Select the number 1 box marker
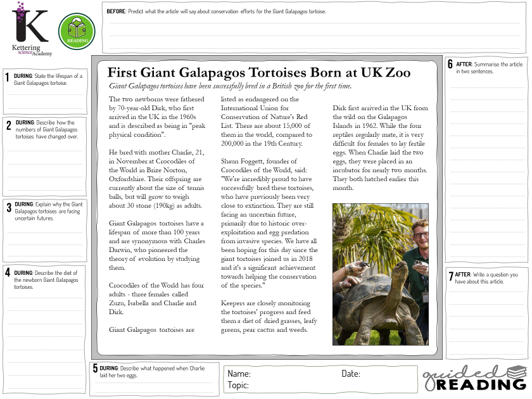This screenshot has width=532, height=399. 6,77
